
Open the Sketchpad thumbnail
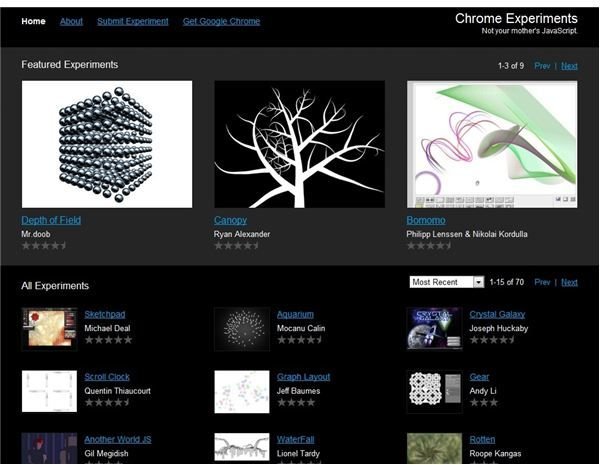[x=49, y=329]
